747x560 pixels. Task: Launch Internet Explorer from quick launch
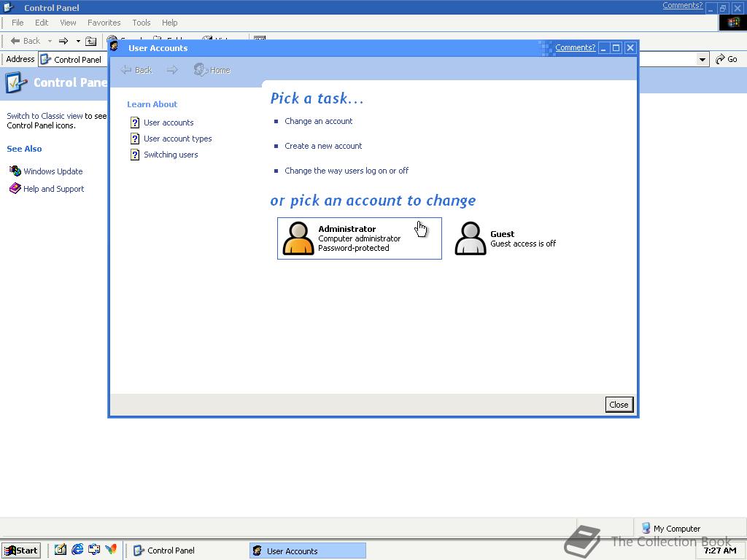pyautogui.click(x=77, y=550)
